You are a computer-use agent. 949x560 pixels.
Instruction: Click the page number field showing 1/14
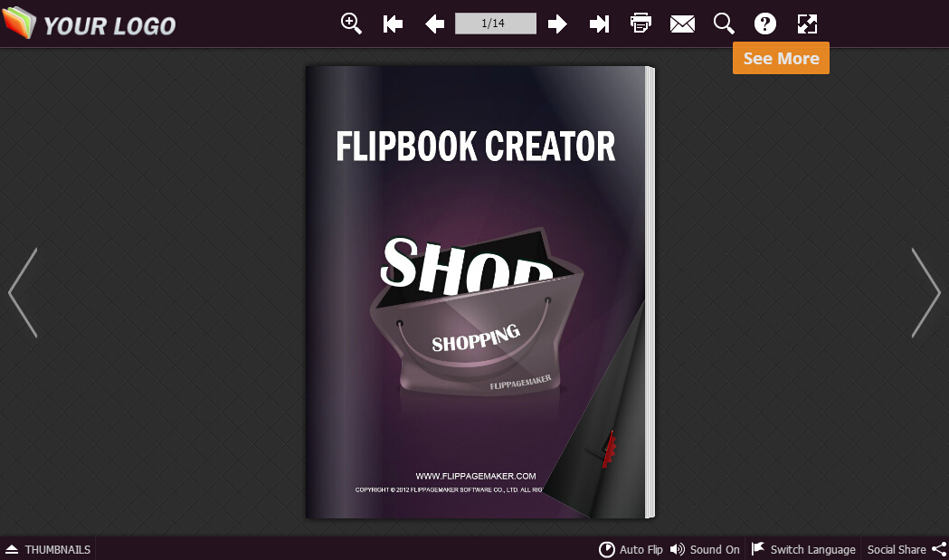(495, 24)
